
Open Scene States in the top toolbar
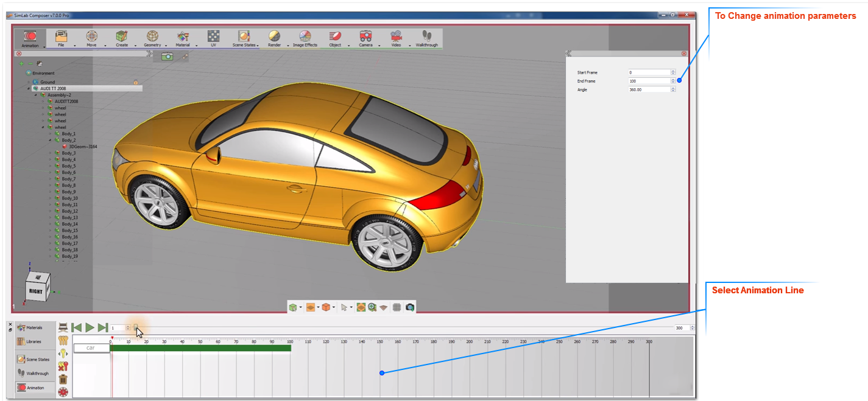click(x=244, y=38)
